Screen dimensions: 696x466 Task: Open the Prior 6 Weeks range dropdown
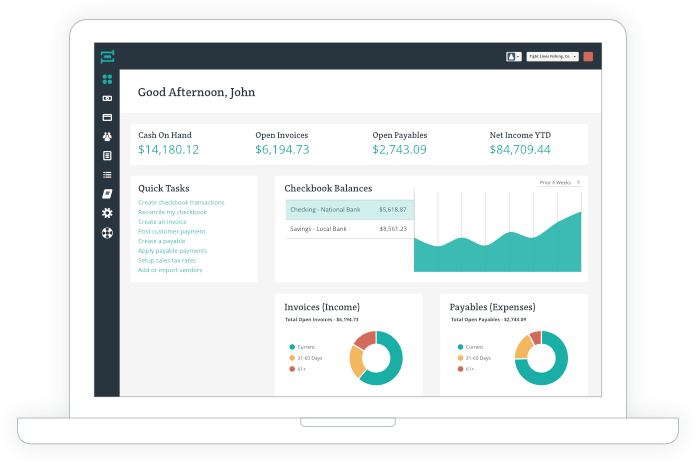559,182
